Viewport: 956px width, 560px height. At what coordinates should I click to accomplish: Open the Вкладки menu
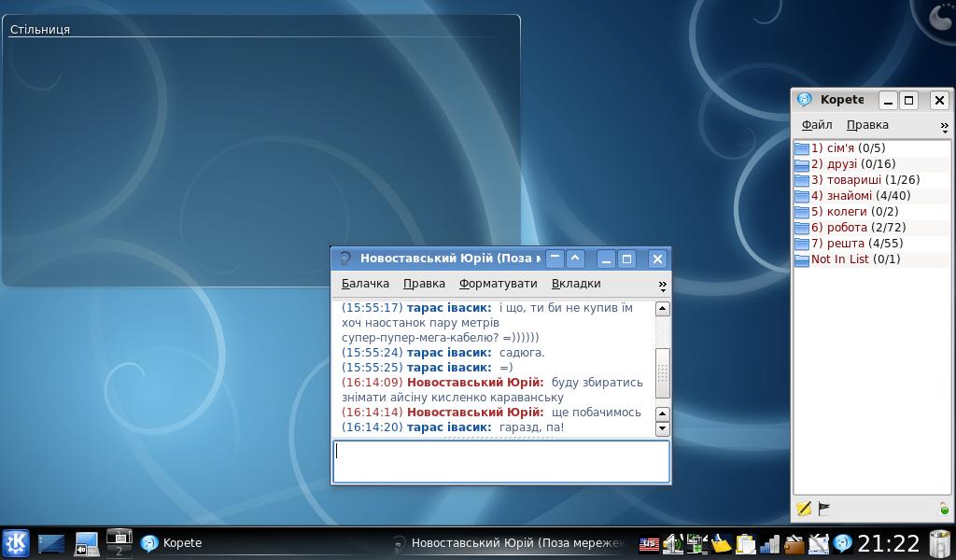click(576, 284)
